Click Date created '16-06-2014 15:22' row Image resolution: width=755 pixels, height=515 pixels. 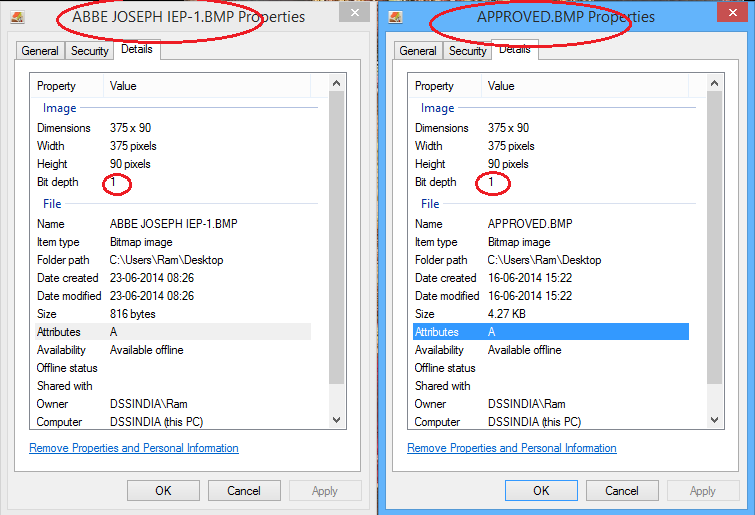click(551, 278)
